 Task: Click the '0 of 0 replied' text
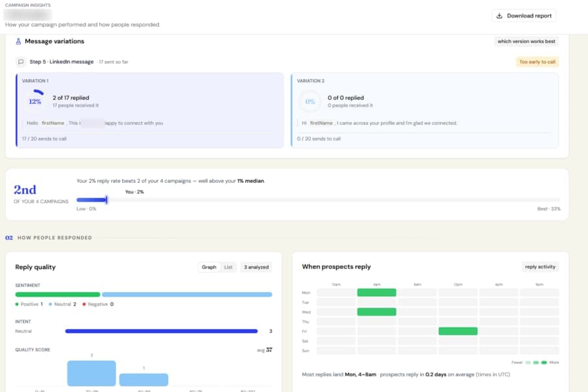(x=346, y=98)
